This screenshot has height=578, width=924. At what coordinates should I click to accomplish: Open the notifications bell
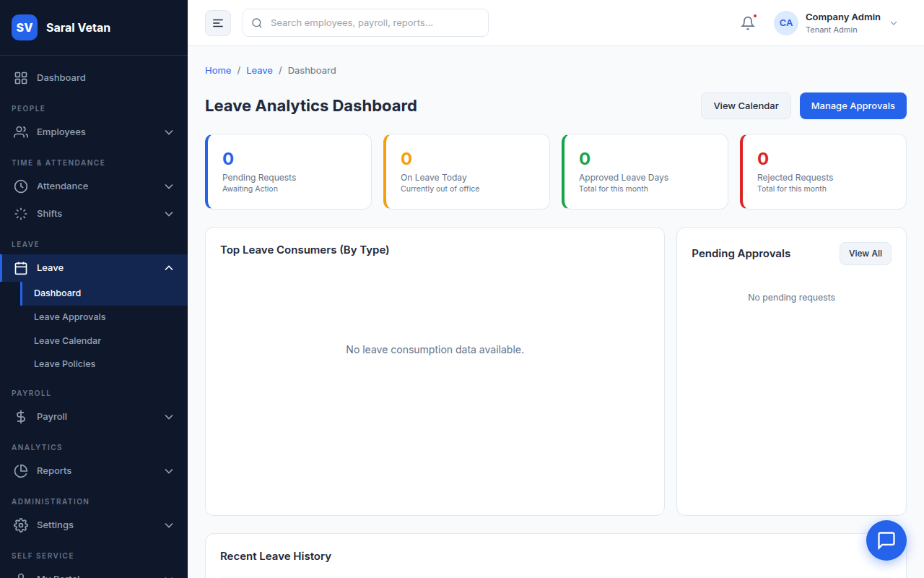[748, 23]
